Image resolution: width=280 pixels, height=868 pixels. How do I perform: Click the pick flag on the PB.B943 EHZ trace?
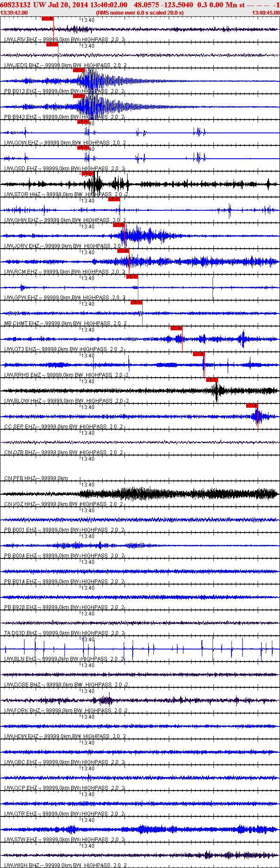point(79,96)
